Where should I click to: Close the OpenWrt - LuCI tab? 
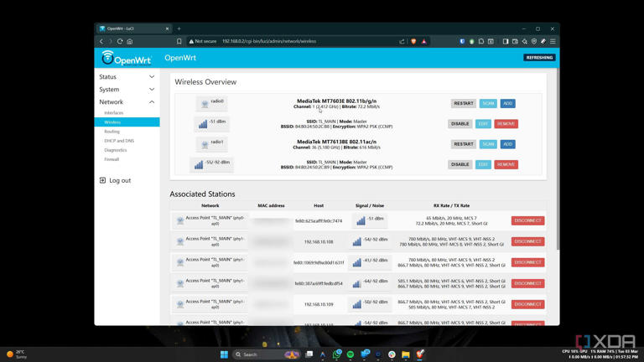[167, 28]
